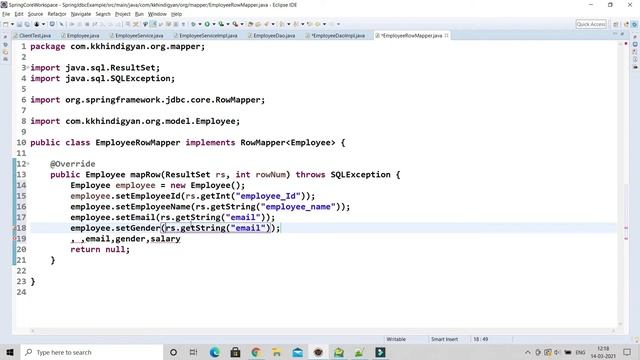Collapse the import block at line 3
The image size is (640, 360).
click(28, 67)
